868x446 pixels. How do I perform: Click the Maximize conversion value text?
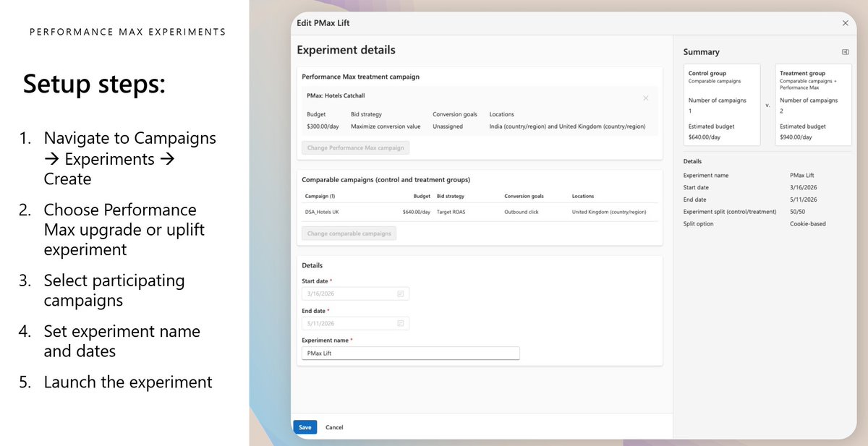(x=386, y=126)
